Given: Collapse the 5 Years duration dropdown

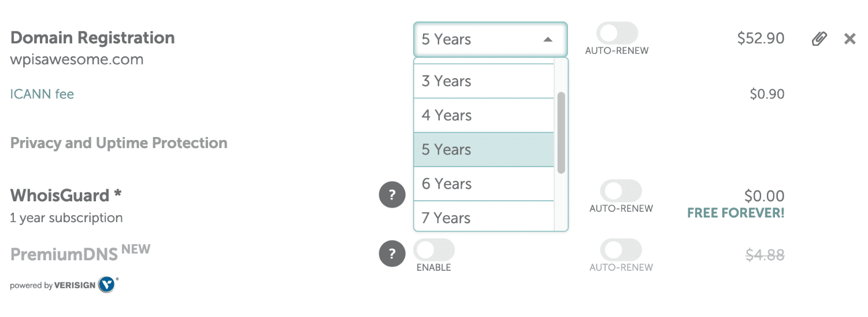Looking at the screenshot, I should pos(490,39).
